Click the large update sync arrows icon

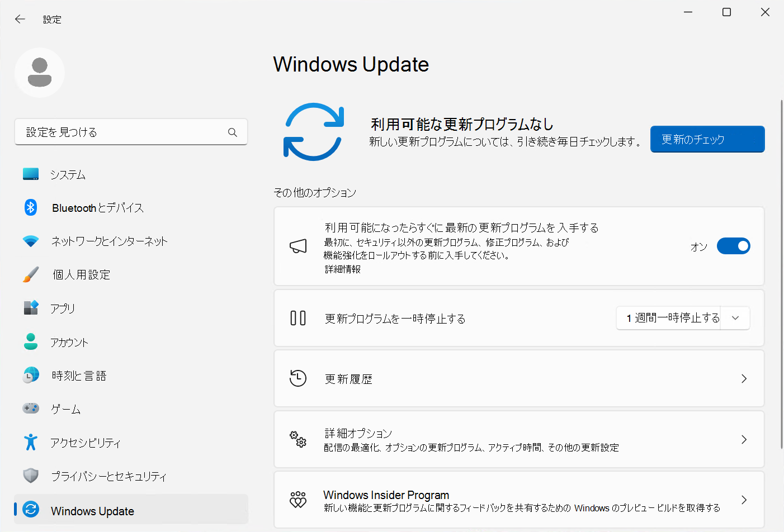coord(314,132)
